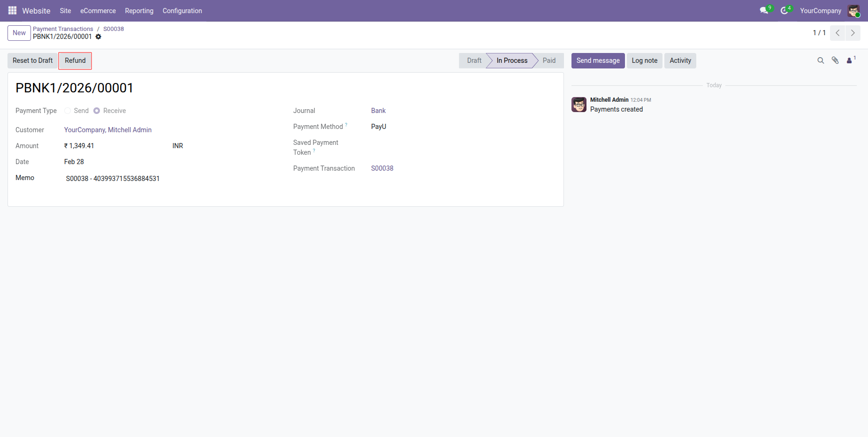Click Reset to Draft button

coord(32,60)
